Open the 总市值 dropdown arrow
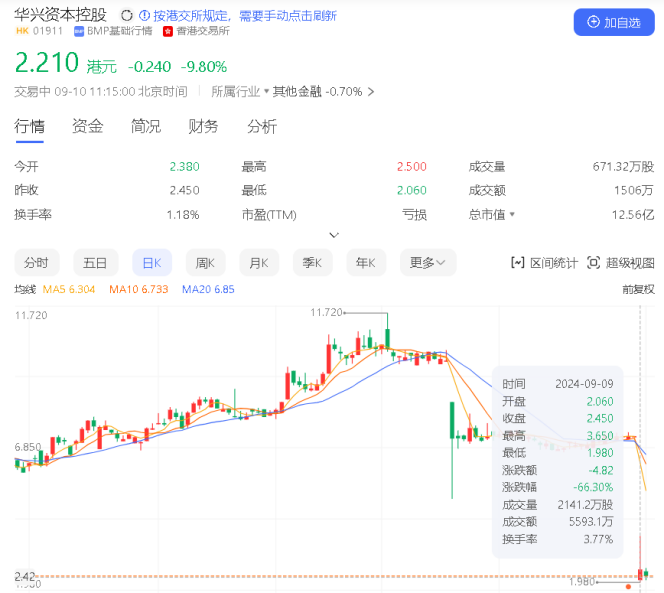Image resolution: width=664 pixels, height=593 pixels. (x=512, y=214)
